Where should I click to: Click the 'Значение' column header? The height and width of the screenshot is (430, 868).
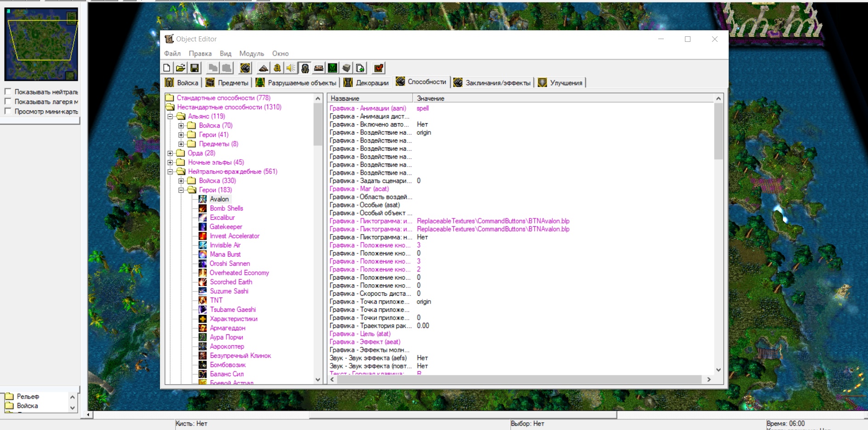pos(563,98)
